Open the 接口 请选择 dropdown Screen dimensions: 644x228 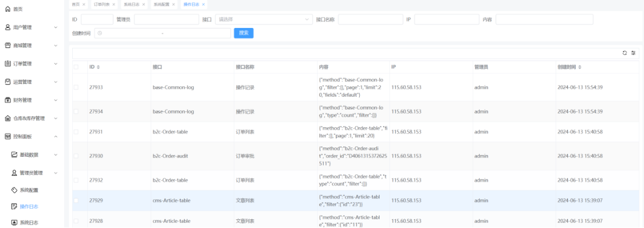point(264,19)
